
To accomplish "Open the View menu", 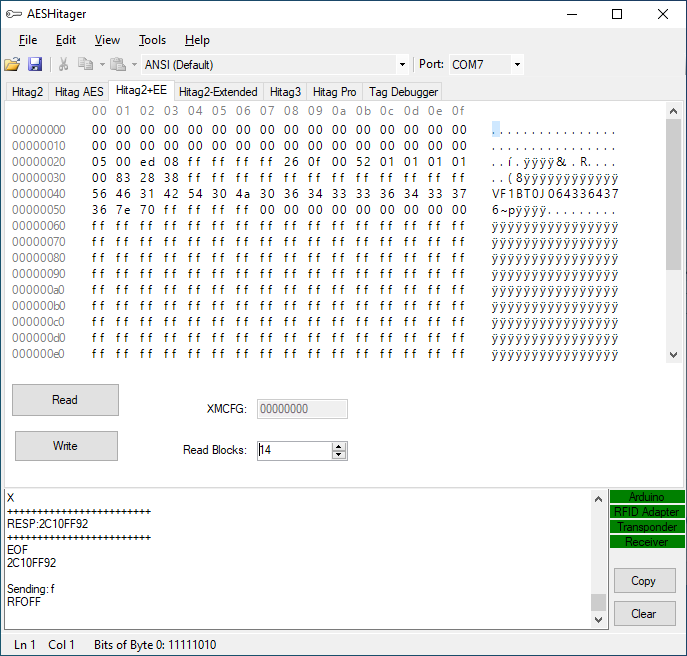I will (107, 40).
